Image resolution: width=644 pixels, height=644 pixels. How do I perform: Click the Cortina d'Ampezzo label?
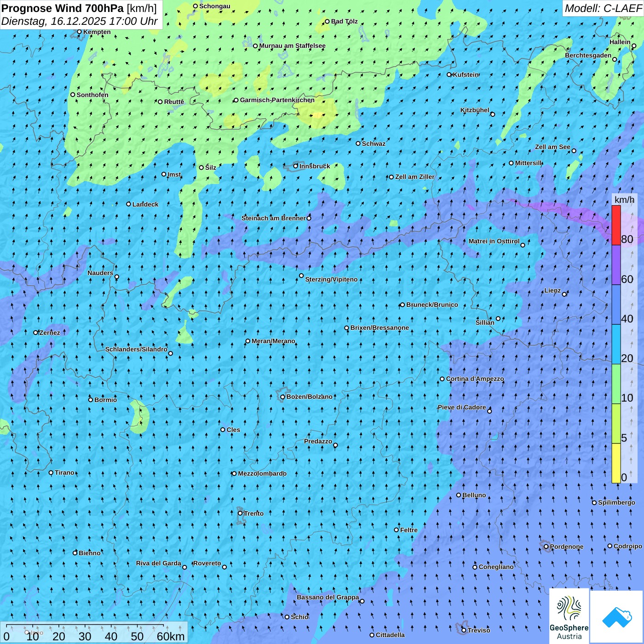(x=475, y=379)
